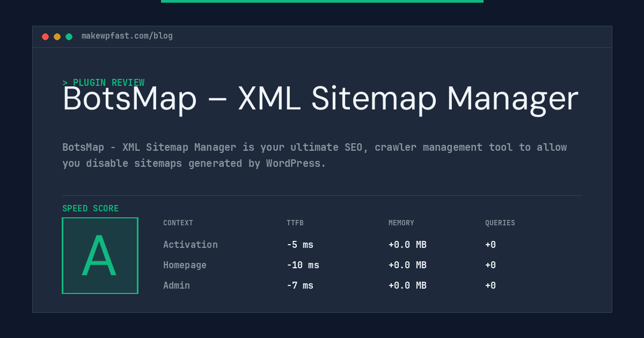644x338 pixels.
Task: Click the TTFB column header
Action: pos(295,223)
